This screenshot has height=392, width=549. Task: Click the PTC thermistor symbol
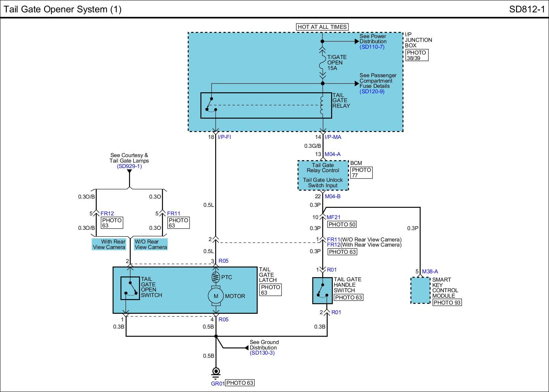click(215, 277)
